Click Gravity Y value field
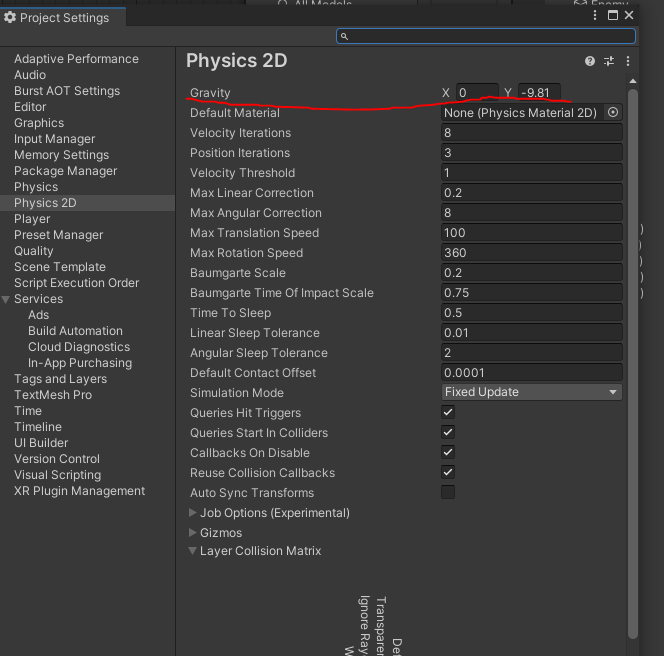Image resolution: width=664 pixels, height=656 pixels. (x=540, y=92)
